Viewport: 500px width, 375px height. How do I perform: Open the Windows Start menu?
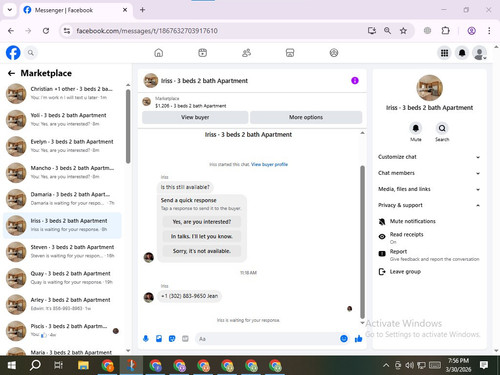tap(12, 366)
